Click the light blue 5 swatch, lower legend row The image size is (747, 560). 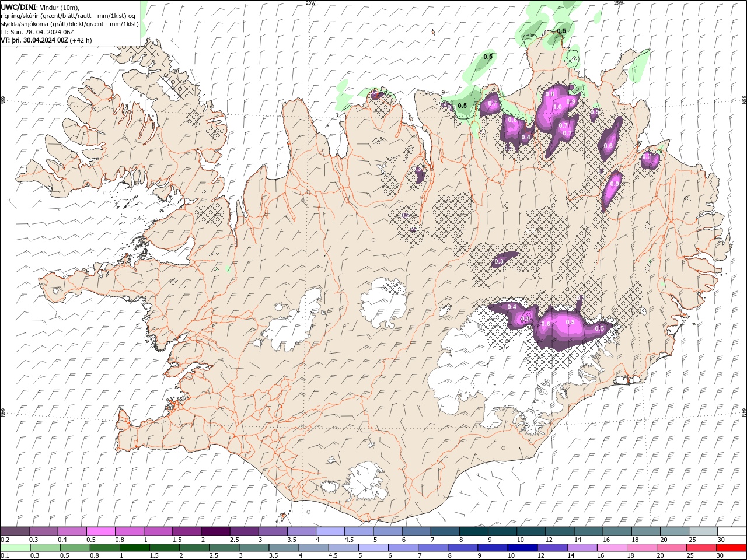coord(373,548)
